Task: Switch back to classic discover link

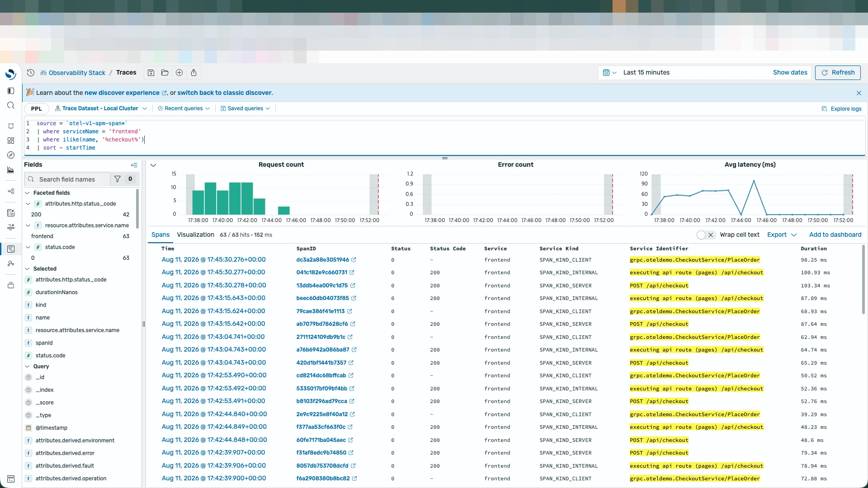Action: coord(224,93)
